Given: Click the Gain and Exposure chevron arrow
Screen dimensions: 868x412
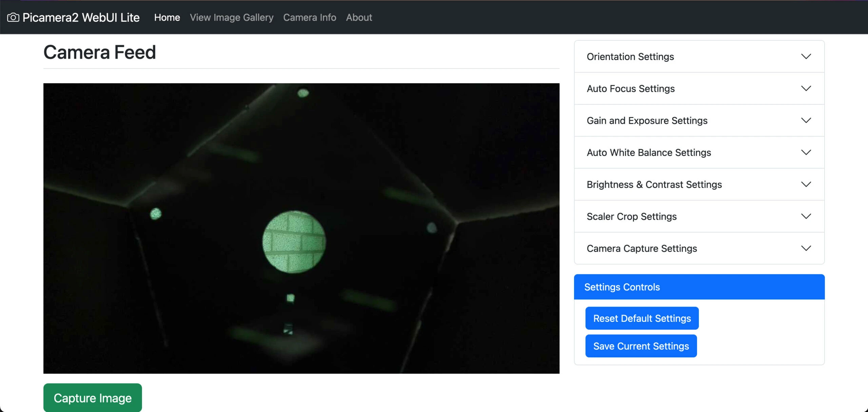Looking at the screenshot, I should (x=806, y=120).
